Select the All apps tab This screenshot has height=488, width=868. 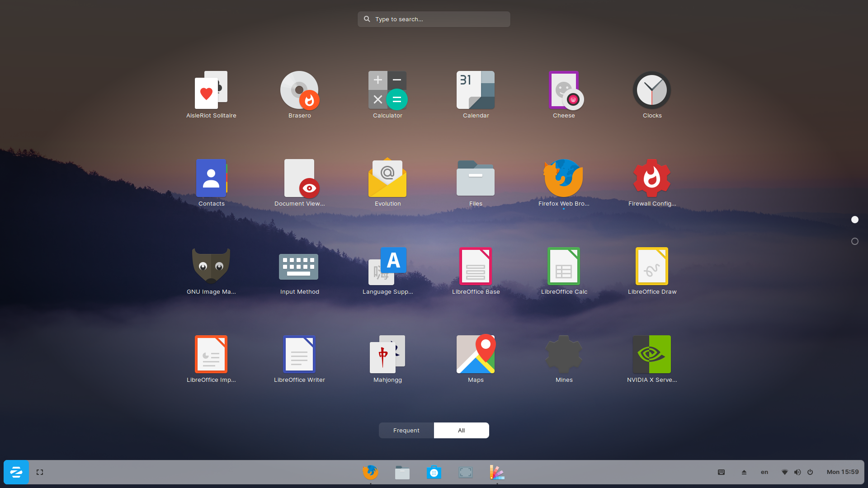tap(461, 430)
